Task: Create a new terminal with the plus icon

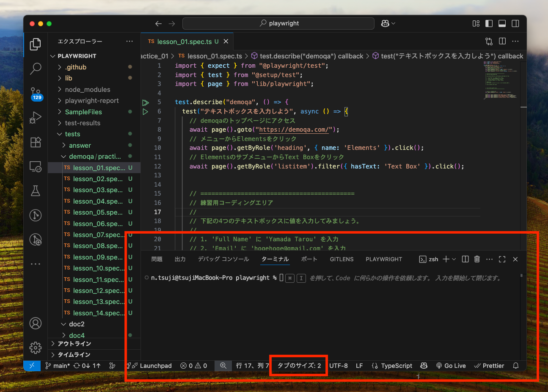Action: click(446, 259)
